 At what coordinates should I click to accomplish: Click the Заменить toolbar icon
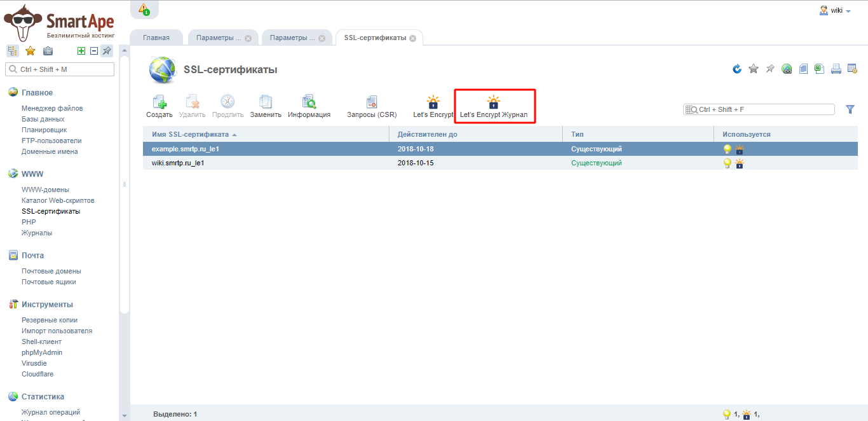point(266,106)
